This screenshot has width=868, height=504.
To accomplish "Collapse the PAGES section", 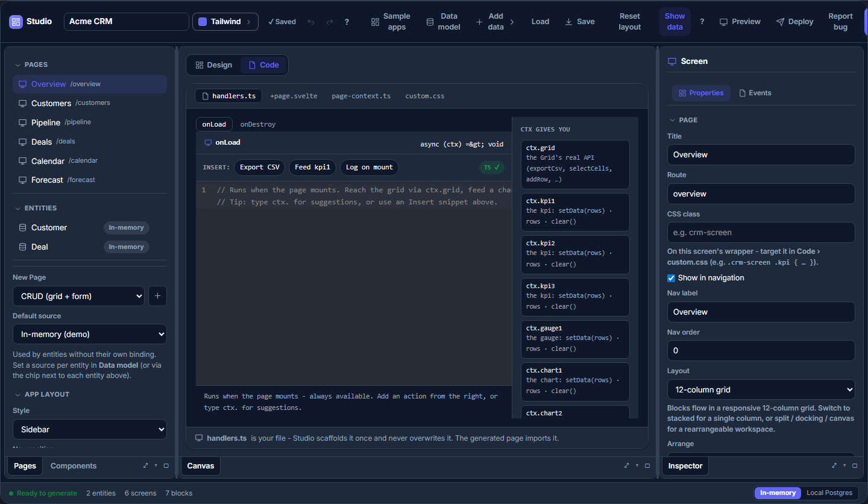I will (31, 65).
